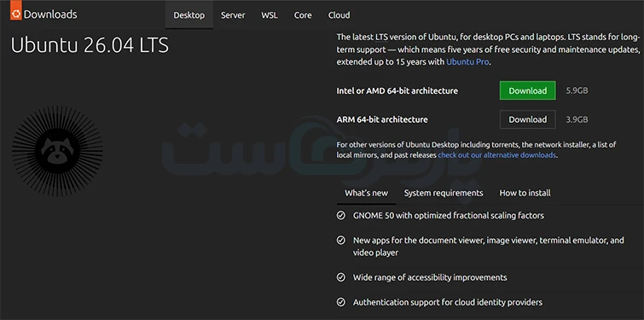Click the 5.9GB file size text
The image size is (644, 320).
click(x=577, y=90)
